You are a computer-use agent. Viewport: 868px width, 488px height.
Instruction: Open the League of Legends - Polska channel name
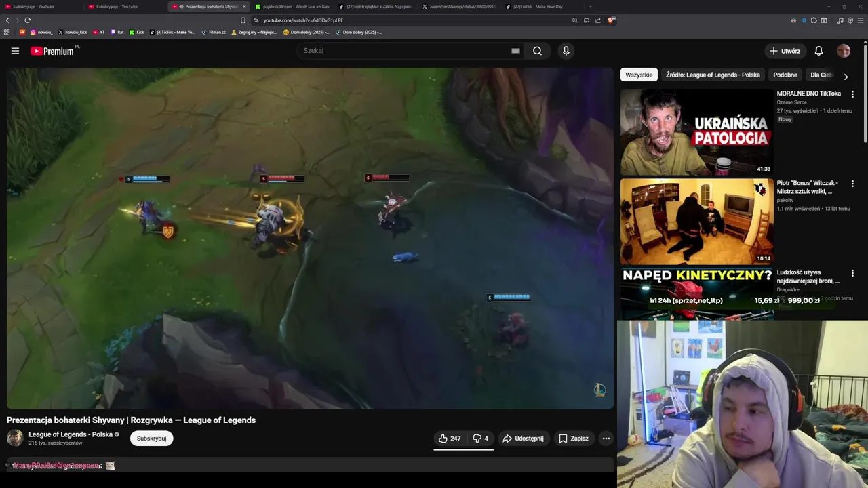click(71, 434)
